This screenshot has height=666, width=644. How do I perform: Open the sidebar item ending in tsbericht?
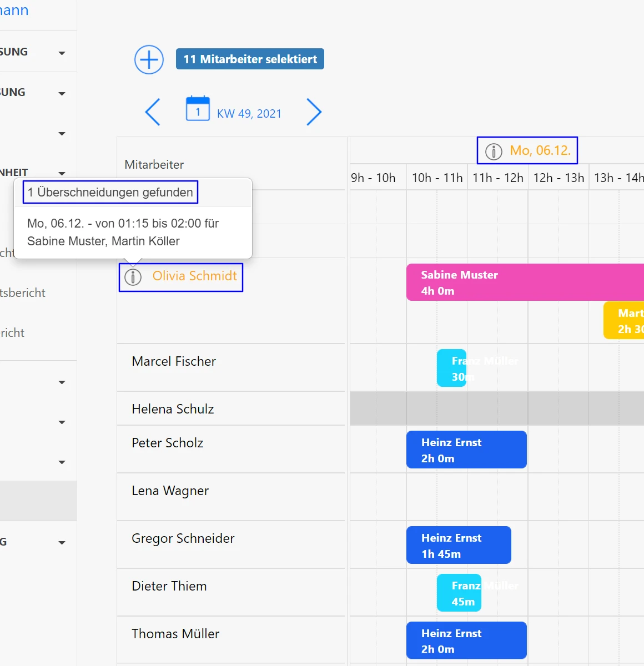tap(23, 293)
